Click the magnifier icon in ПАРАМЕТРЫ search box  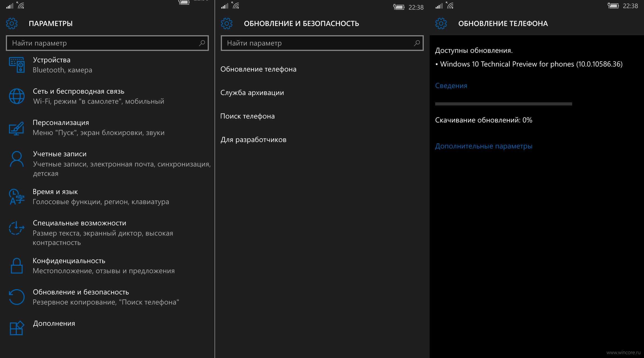[202, 43]
